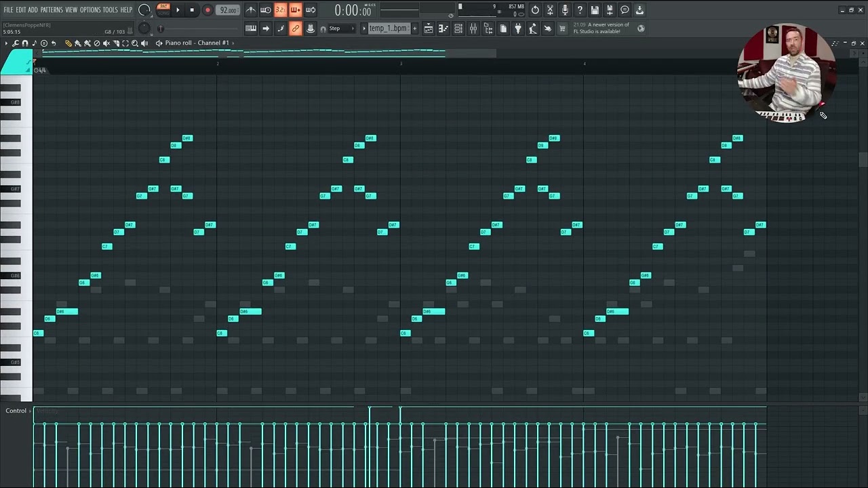Click the shopping cart icon
This screenshot has height=488, width=868.
[562, 28]
